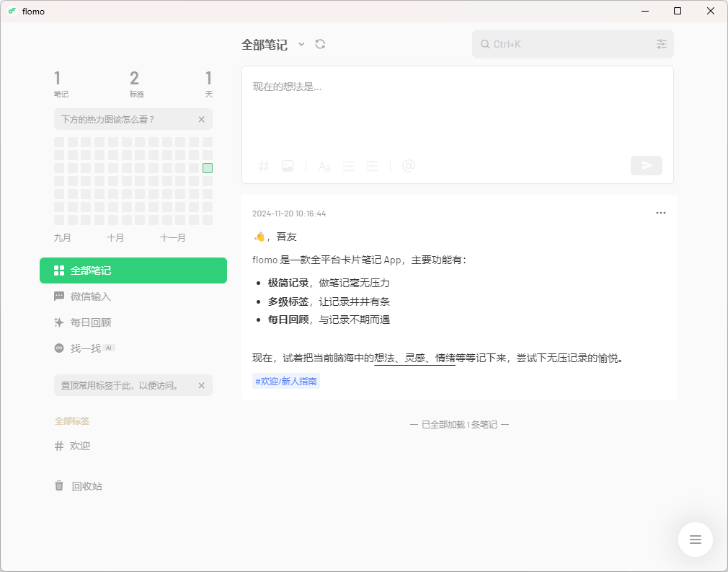Insert an image into the note
The image size is (728, 572).
(288, 166)
